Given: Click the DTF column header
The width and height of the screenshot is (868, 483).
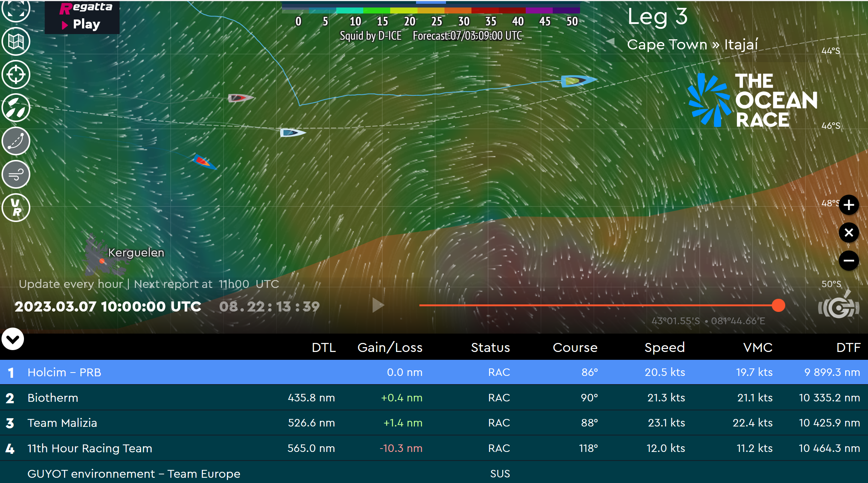Looking at the screenshot, I should coord(849,347).
